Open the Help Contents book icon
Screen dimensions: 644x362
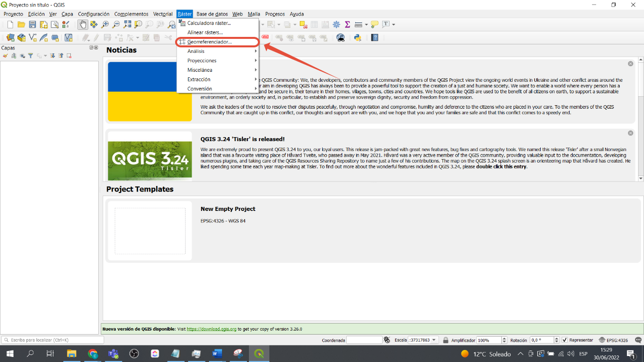point(375,37)
